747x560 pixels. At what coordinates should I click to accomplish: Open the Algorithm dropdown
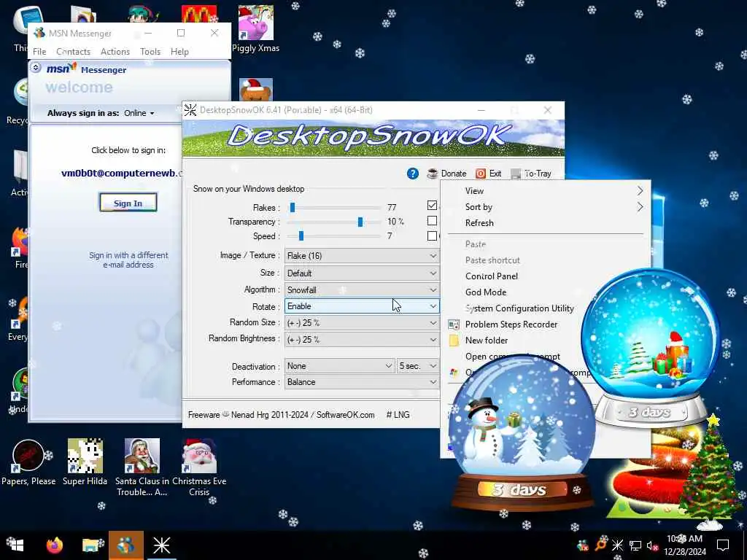(x=362, y=289)
